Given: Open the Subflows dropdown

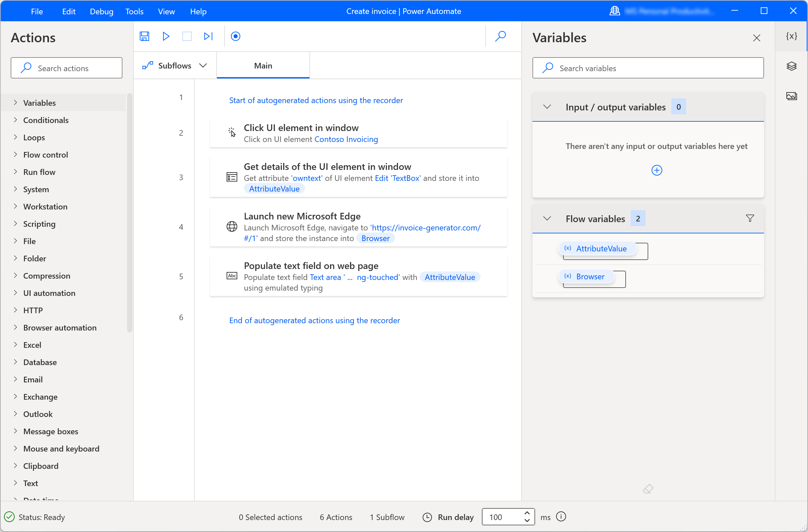Looking at the screenshot, I should 203,65.
